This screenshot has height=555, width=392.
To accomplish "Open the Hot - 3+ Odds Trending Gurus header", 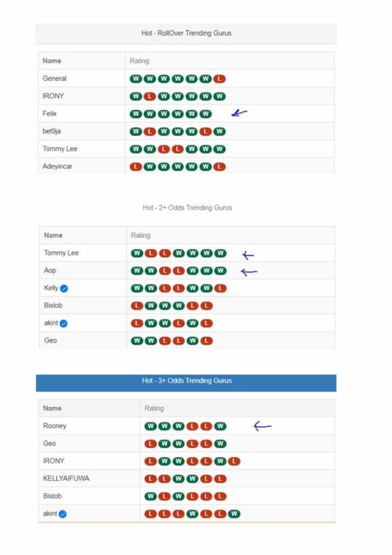I will point(187,383).
